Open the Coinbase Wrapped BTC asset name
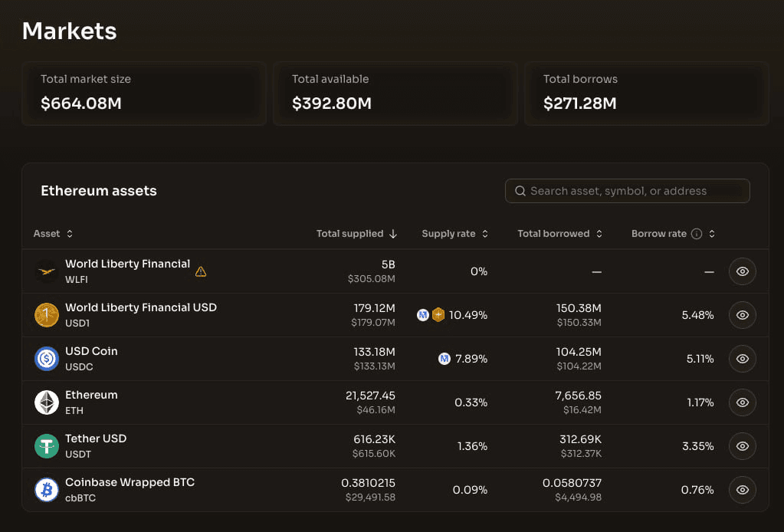The width and height of the screenshot is (784, 532). pyautogui.click(x=130, y=482)
